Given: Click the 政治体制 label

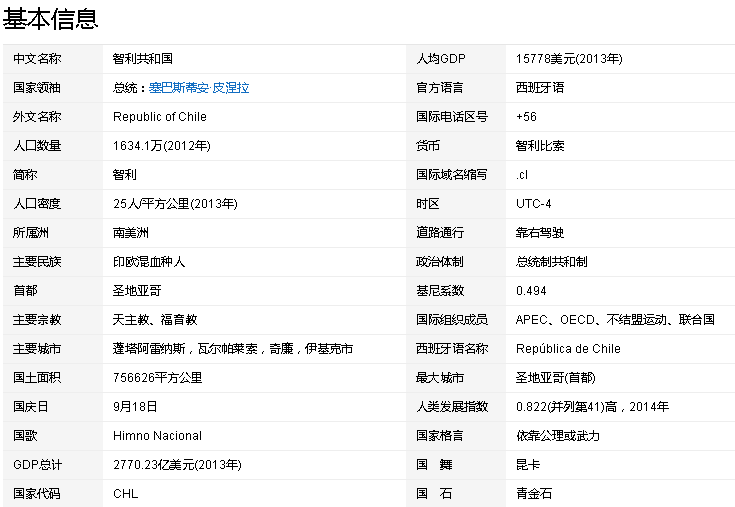Looking at the screenshot, I should [440, 262].
